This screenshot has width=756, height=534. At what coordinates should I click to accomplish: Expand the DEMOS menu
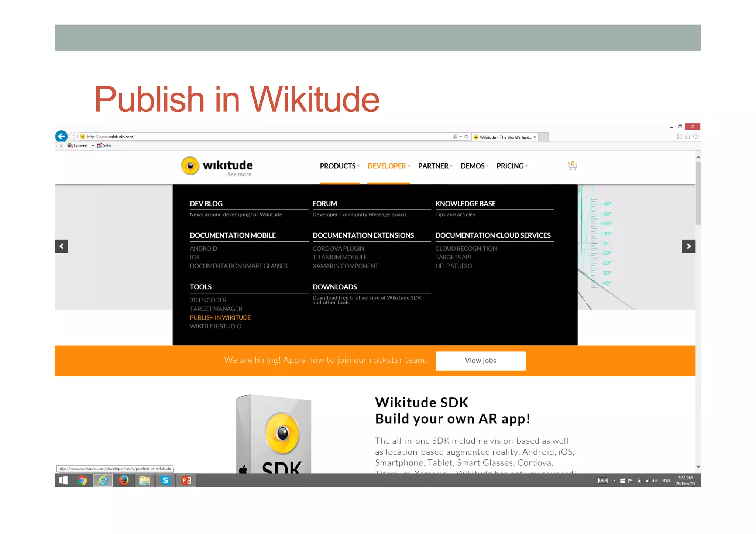(475, 166)
